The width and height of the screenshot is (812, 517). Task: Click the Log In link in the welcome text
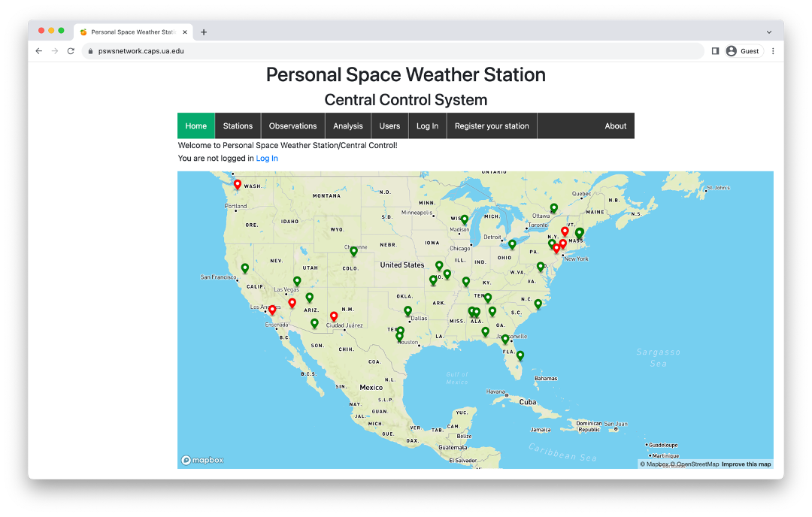coord(267,158)
